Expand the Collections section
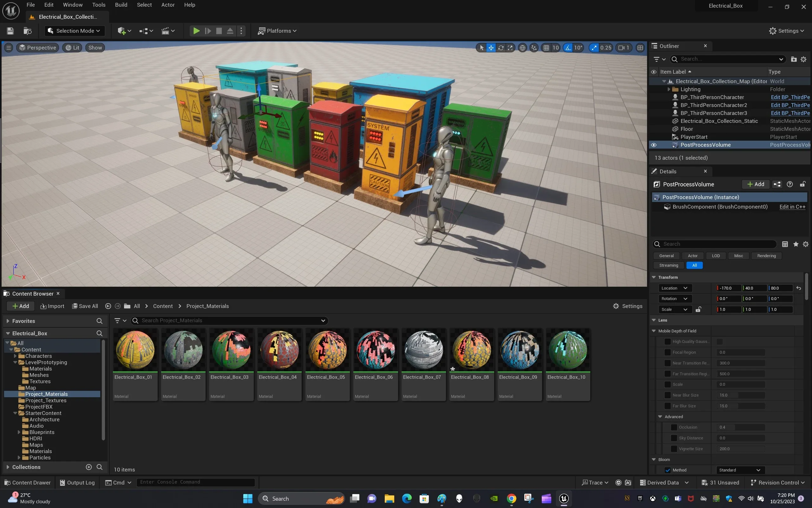 click(x=8, y=467)
